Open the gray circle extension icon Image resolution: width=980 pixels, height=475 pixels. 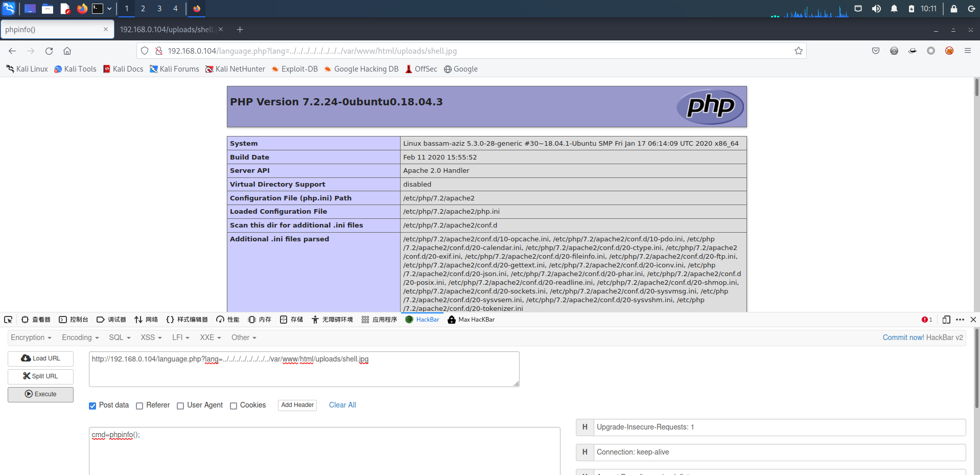click(x=931, y=51)
